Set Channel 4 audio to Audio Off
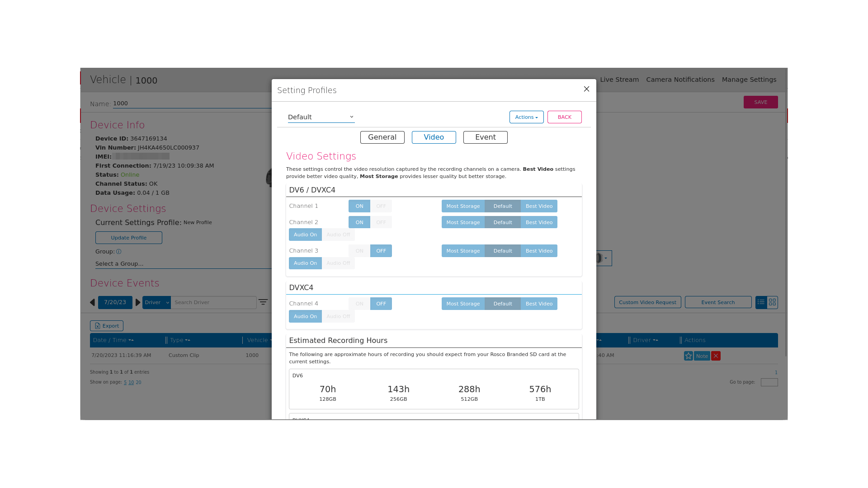 (x=338, y=316)
